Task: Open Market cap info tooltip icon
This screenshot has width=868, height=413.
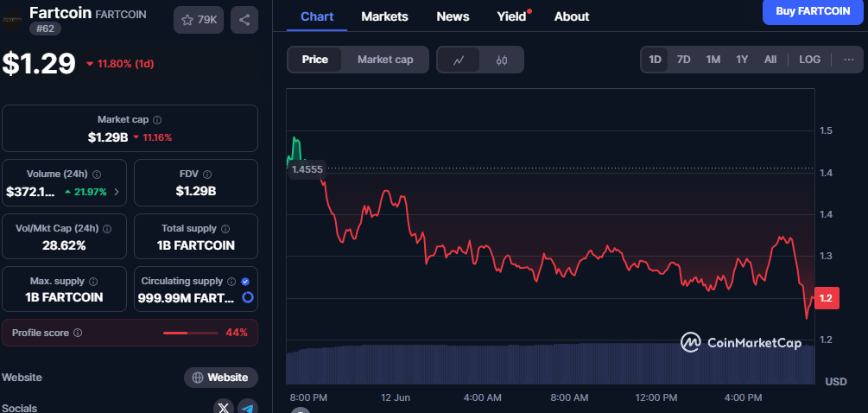Action: coord(157,119)
